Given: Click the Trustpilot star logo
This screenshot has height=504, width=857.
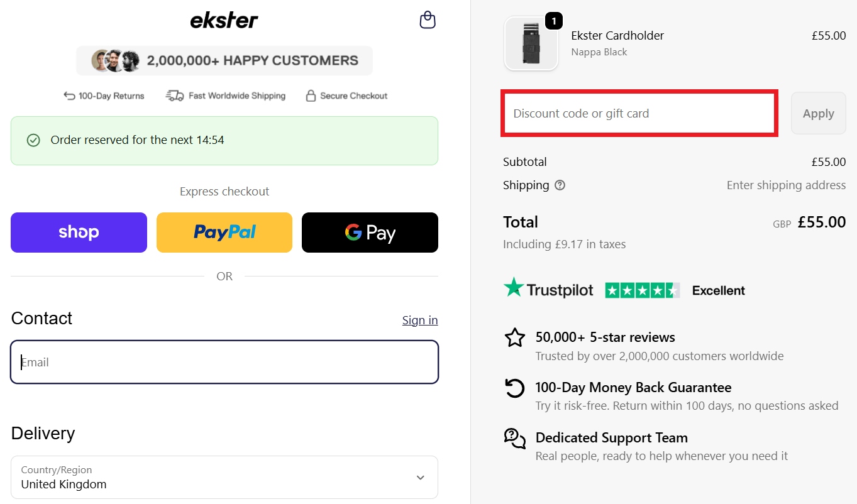Looking at the screenshot, I should [514, 290].
